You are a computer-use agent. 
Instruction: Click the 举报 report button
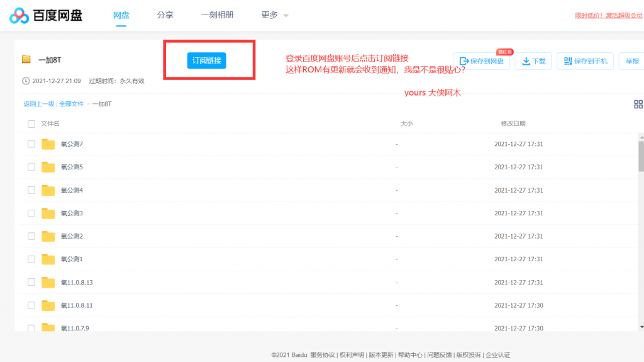coord(631,61)
